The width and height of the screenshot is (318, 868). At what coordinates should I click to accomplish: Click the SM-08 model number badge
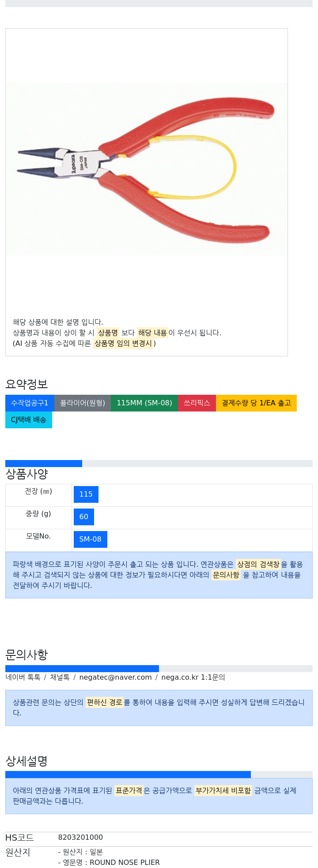pyautogui.click(x=91, y=539)
